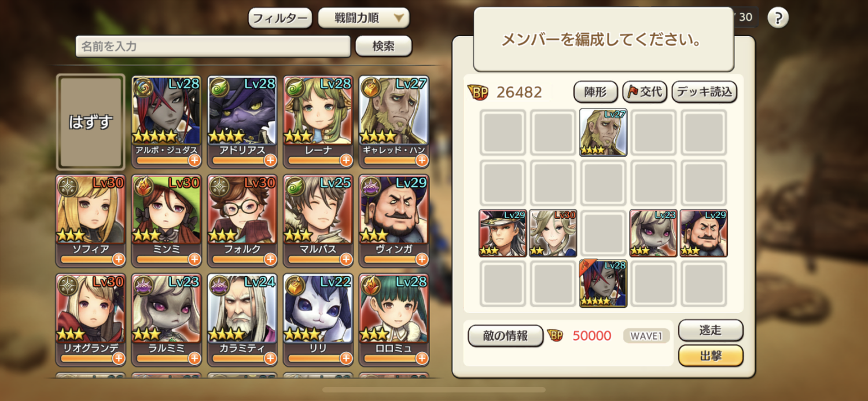The height and width of the screenshot is (401, 868).
Task: Open the 戦闘力順 sort dropdown
Action: pyautogui.click(x=364, y=18)
